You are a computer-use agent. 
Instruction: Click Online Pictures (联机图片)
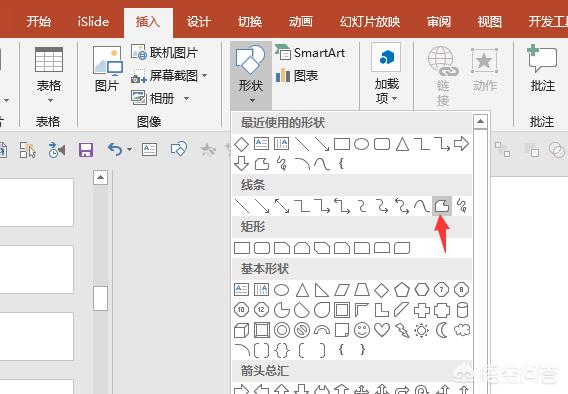(164, 53)
